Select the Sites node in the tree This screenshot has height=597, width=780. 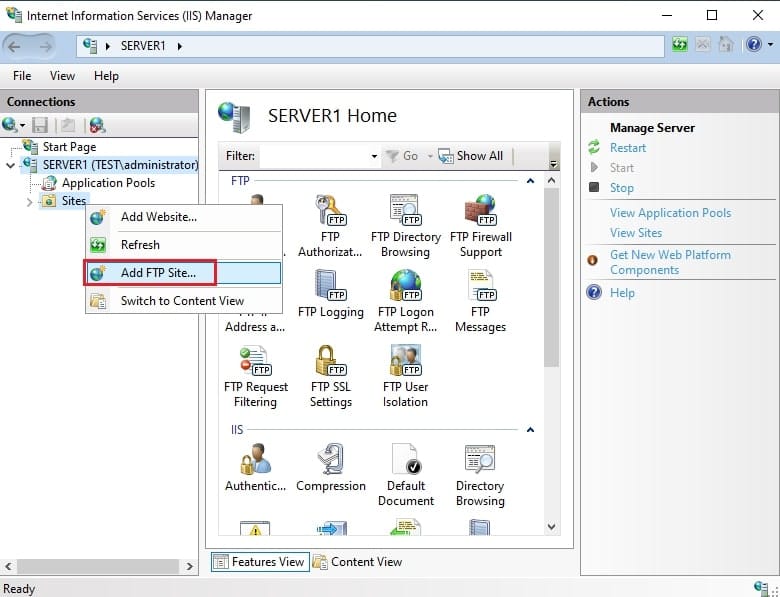tap(74, 201)
